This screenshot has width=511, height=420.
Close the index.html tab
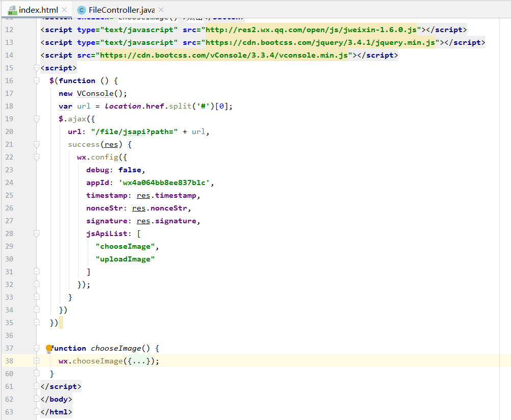click(x=65, y=10)
